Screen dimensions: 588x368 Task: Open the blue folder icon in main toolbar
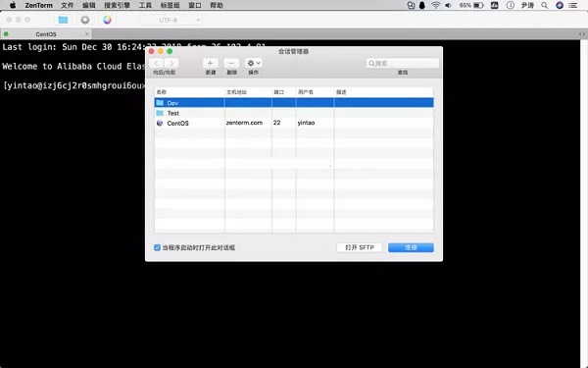63,20
